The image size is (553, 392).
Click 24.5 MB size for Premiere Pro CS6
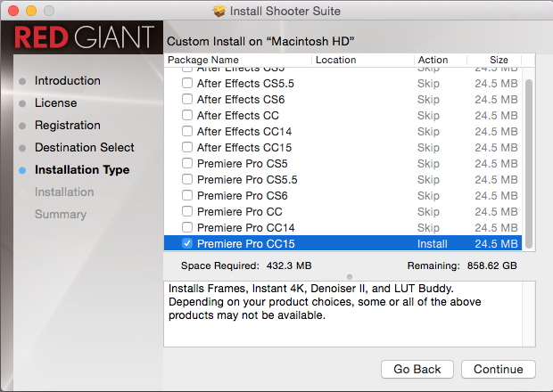coord(496,195)
